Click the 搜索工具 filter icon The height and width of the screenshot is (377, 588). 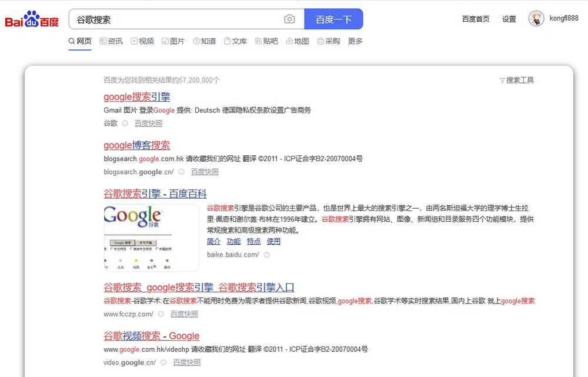[503, 80]
